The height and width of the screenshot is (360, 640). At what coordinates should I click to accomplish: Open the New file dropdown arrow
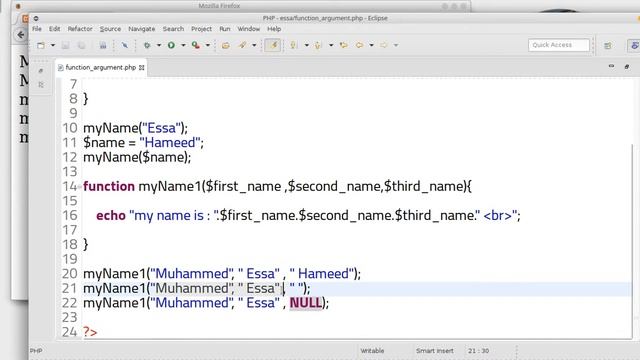pos(53,45)
